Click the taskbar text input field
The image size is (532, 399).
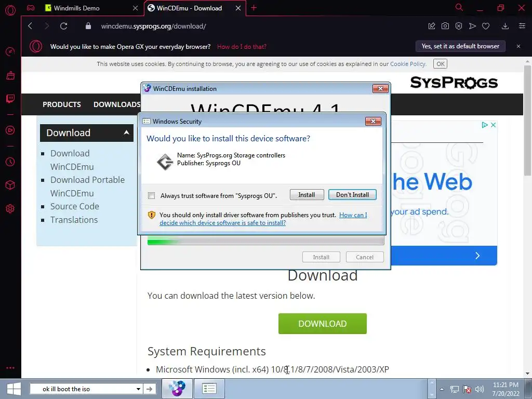[83, 389]
